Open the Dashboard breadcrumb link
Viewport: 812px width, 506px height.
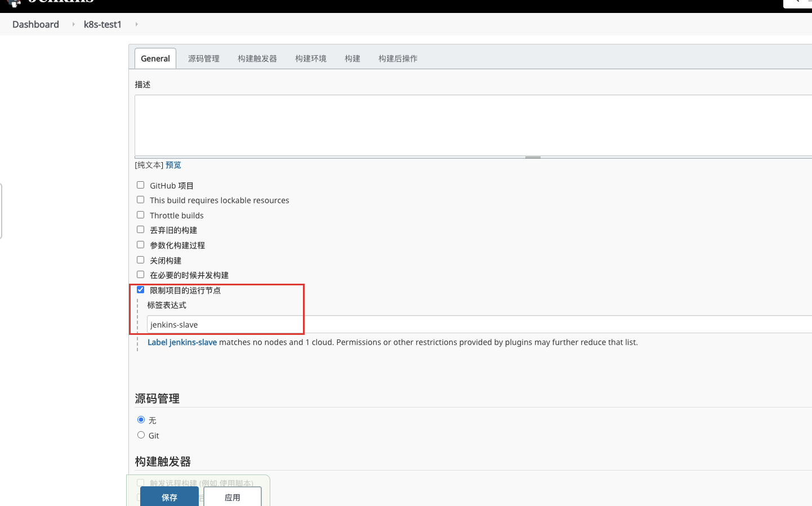[35, 24]
